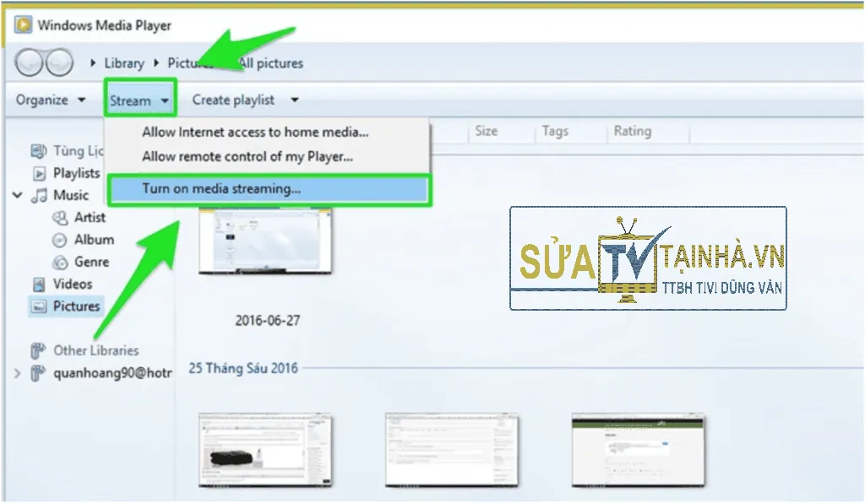
Task: Collapse the Music tree in the sidebar
Action: pyautogui.click(x=17, y=194)
